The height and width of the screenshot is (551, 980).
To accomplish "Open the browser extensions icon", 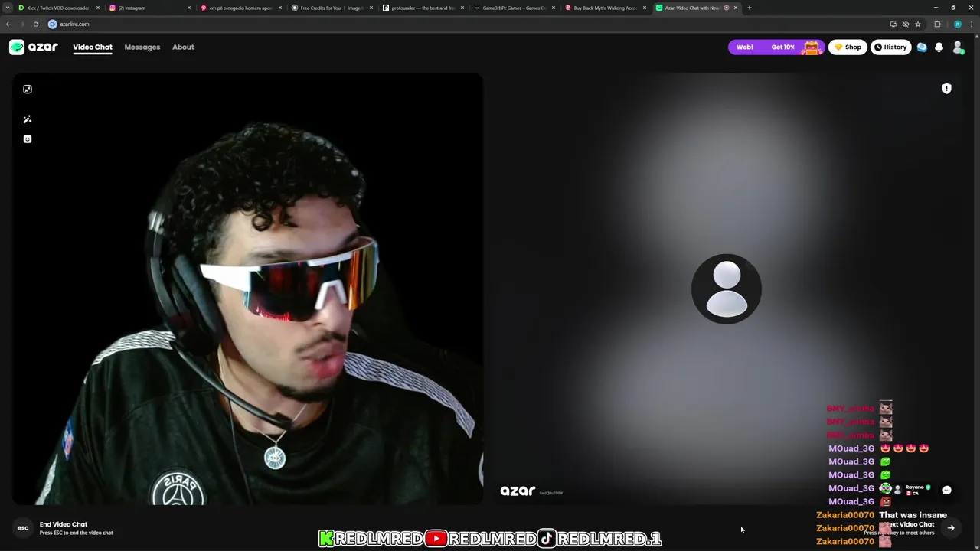I will point(937,24).
